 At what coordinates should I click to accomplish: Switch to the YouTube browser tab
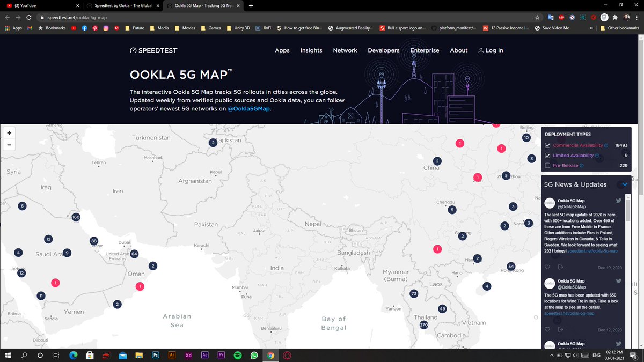[32, 5]
